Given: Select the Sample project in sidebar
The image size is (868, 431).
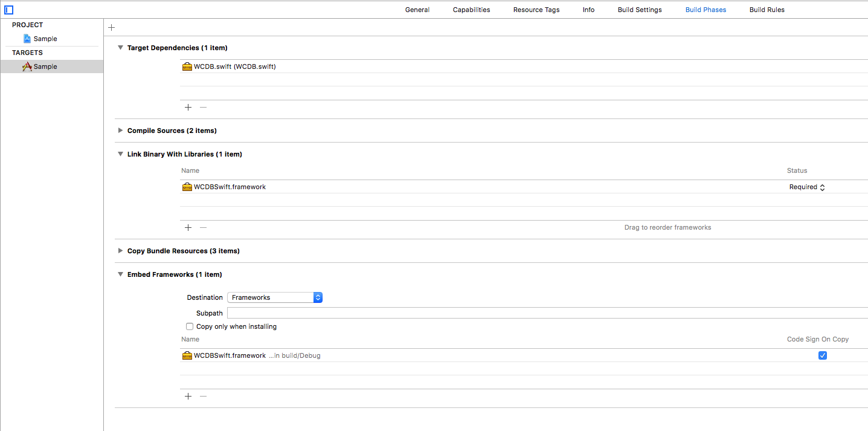Looking at the screenshot, I should [45, 39].
